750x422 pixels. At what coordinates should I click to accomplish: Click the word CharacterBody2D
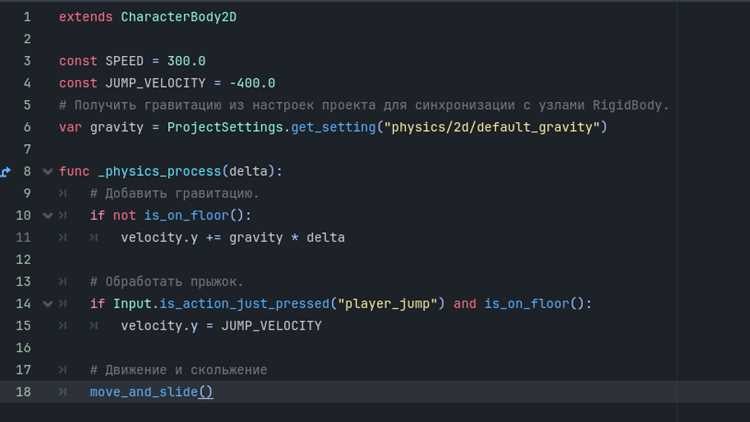178,17
